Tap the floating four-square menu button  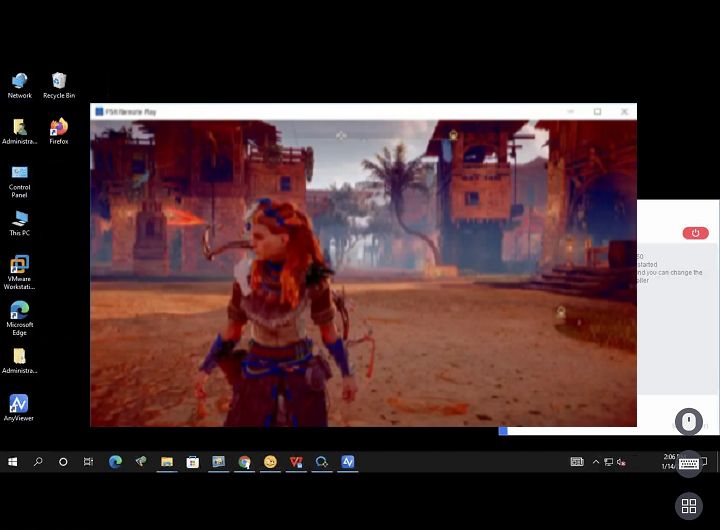coord(688,506)
